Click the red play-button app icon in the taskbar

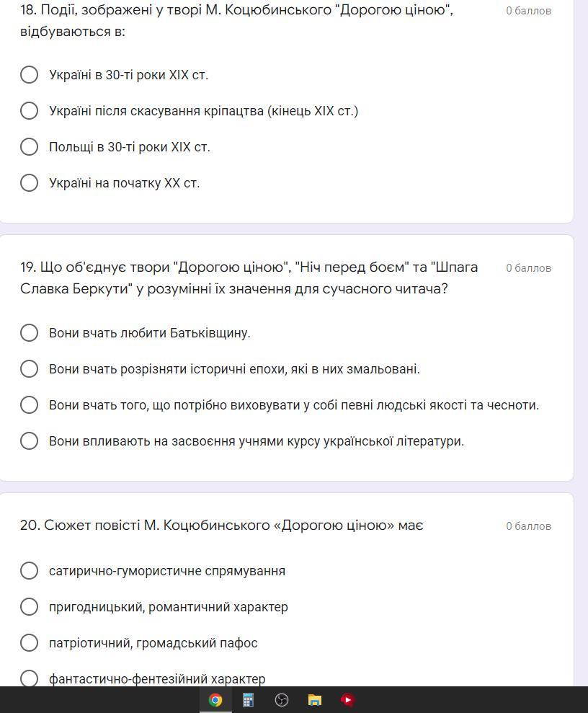[348, 700]
